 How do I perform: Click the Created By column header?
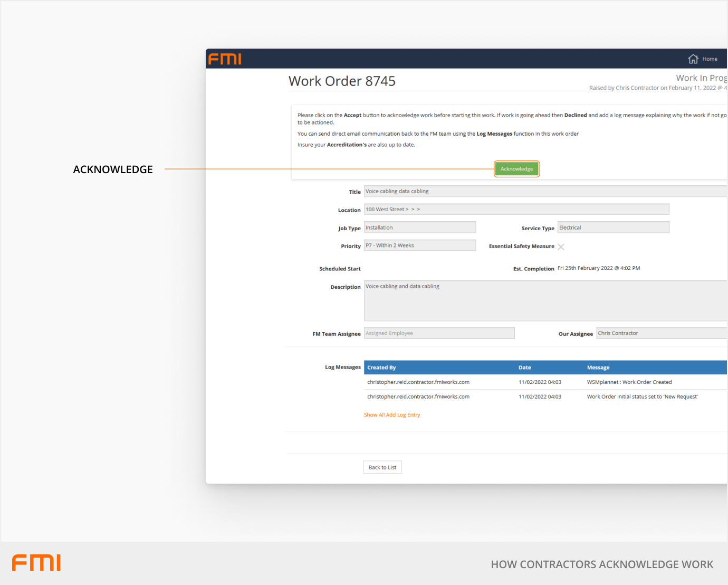tap(381, 367)
